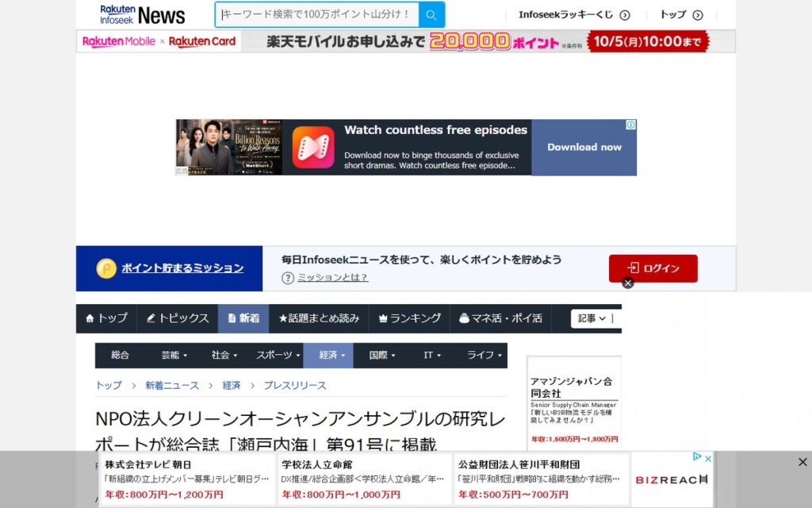Select the ランキング tab

pyautogui.click(x=409, y=318)
